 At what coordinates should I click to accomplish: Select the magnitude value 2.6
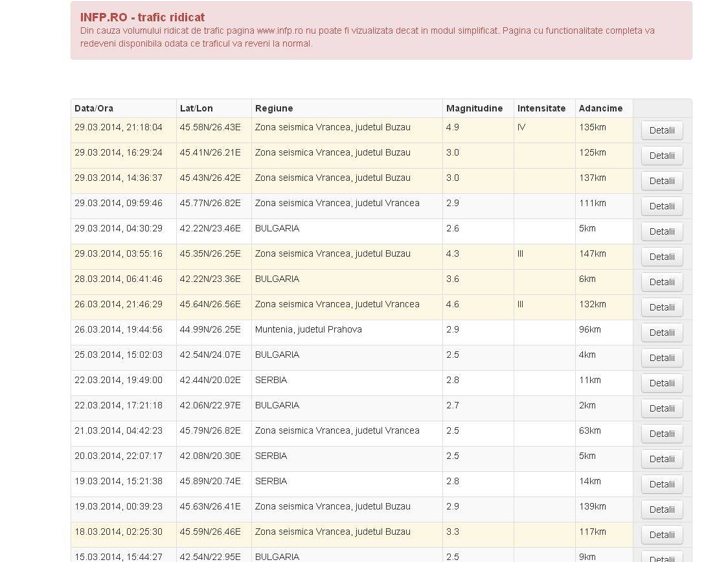pyautogui.click(x=453, y=228)
